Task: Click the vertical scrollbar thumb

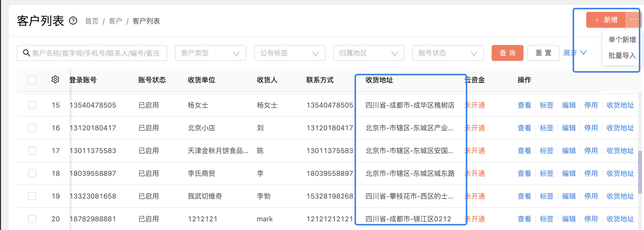Action: point(640,172)
